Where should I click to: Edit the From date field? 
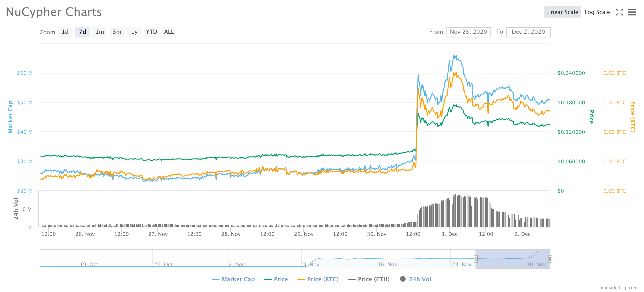pyautogui.click(x=468, y=32)
